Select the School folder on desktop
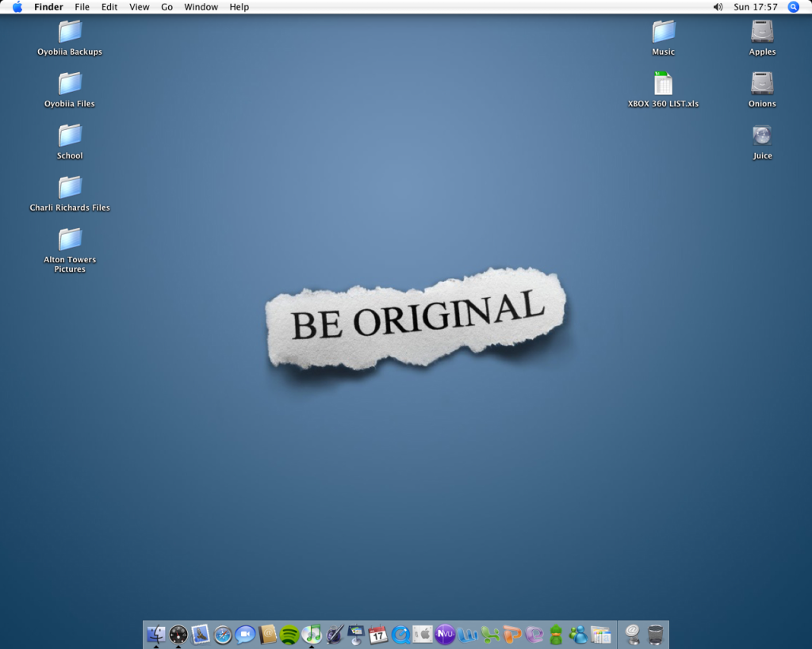This screenshot has width=812, height=649. point(70,141)
